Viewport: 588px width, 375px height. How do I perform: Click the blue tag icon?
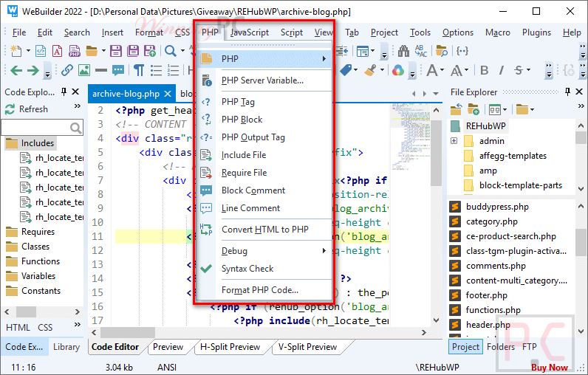(x=346, y=70)
